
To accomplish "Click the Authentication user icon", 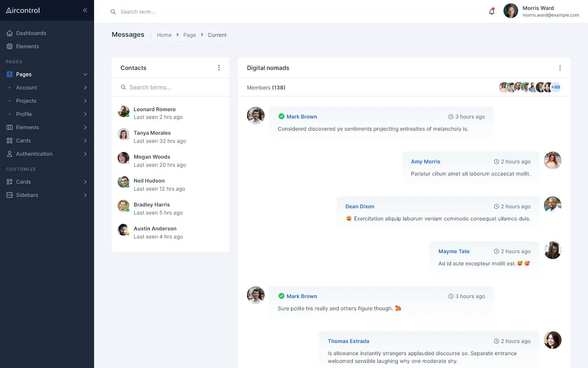I will click(x=10, y=154).
